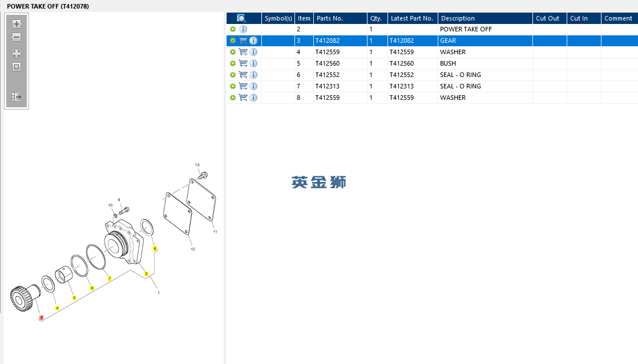Open info for BUSH T412560
The width and height of the screenshot is (638, 364).
click(253, 63)
